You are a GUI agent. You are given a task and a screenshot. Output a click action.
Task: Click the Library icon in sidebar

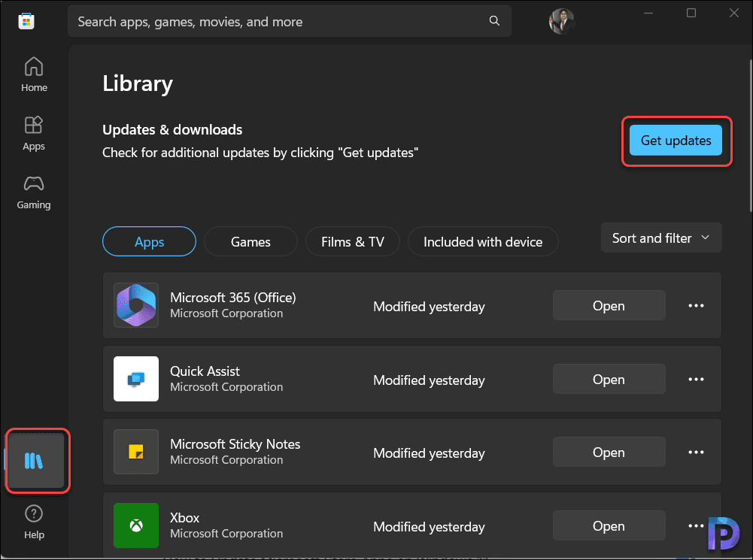34,460
